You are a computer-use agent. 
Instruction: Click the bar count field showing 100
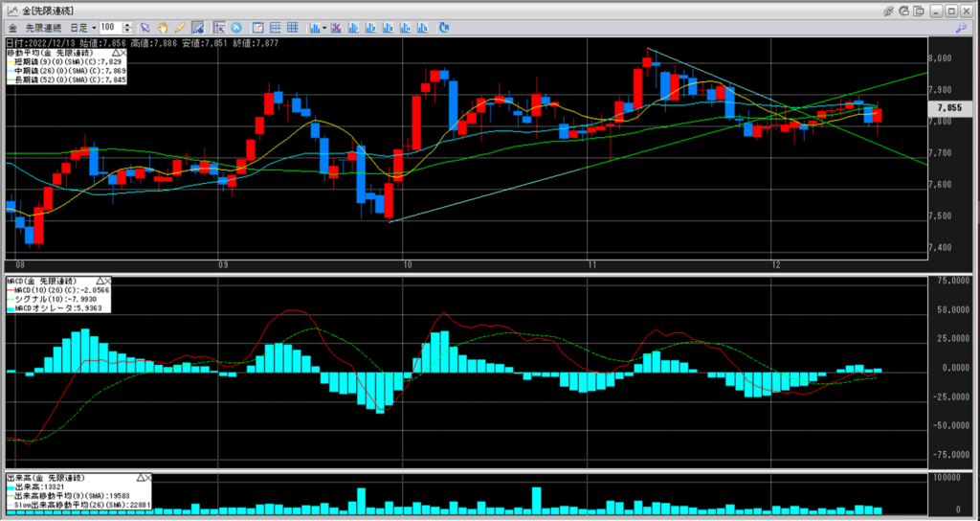tap(111, 28)
